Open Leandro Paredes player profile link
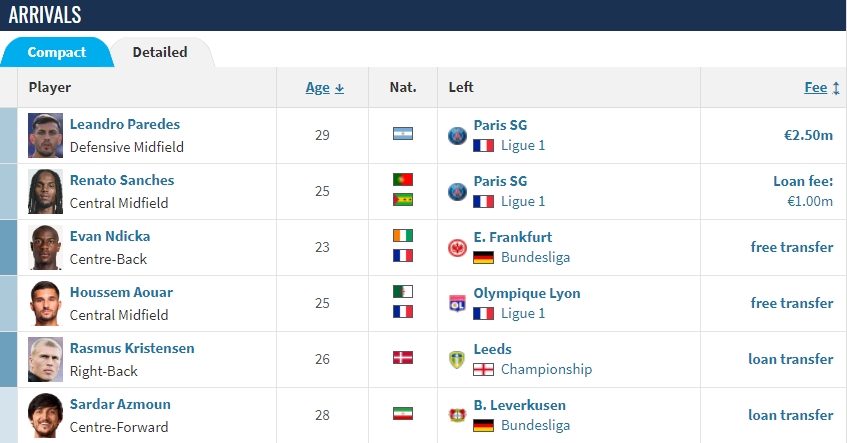847x443 pixels. (x=125, y=124)
